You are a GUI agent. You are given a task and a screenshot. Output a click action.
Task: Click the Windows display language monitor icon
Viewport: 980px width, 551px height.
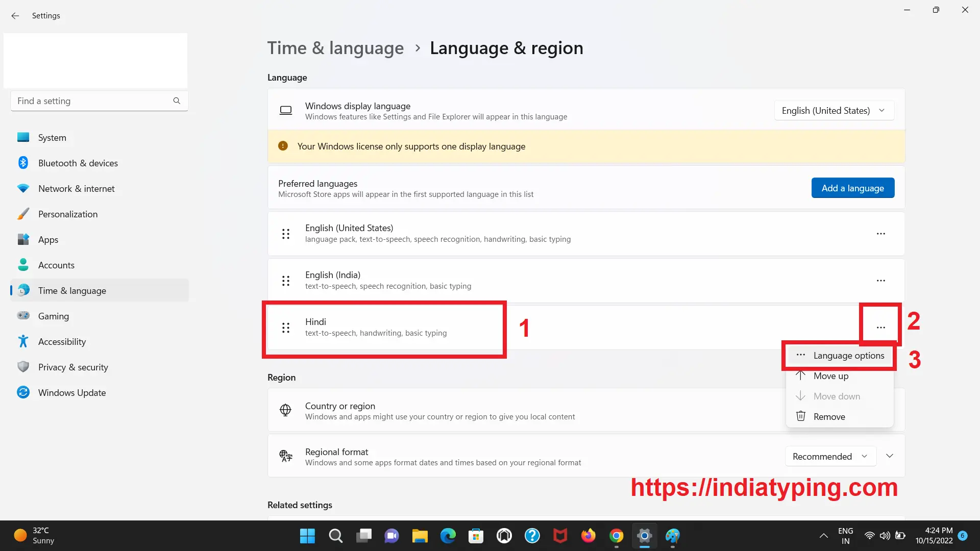pos(286,110)
